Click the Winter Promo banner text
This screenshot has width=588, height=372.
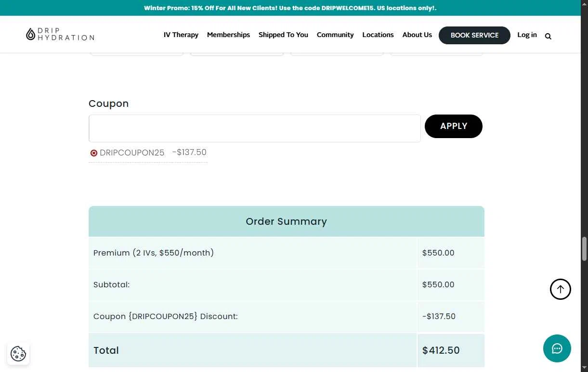(x=290, y=8)
